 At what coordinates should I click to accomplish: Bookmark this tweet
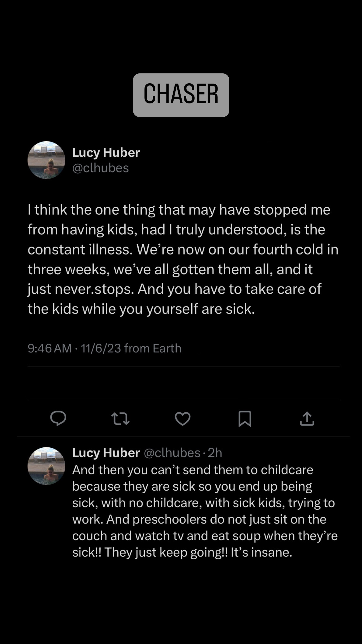[245, 419]
